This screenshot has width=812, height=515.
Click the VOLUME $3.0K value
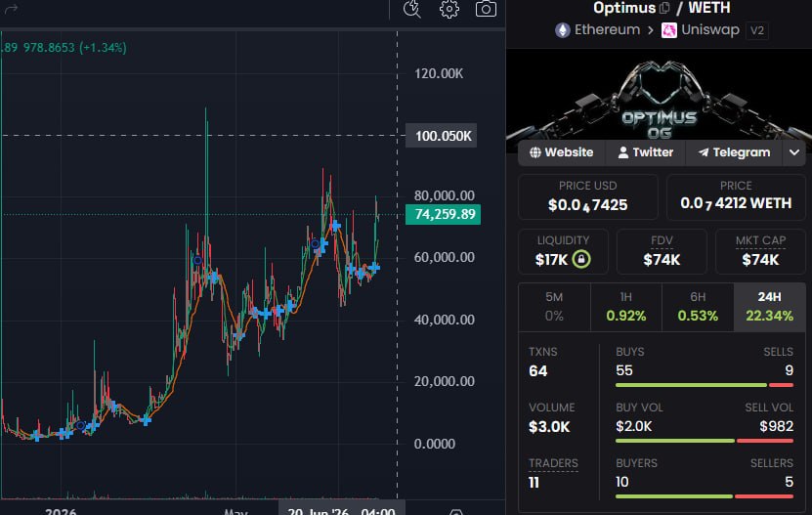(x=549, y=427)
